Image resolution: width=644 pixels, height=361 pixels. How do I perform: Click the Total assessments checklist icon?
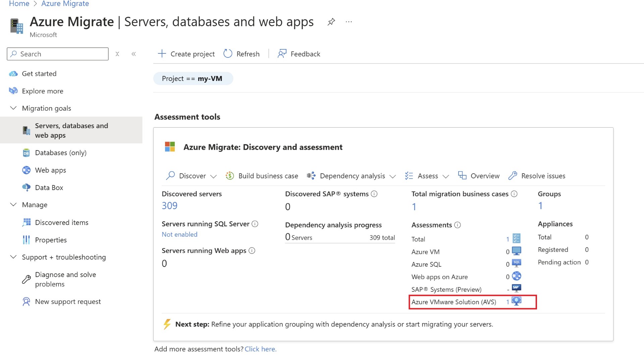click(517, 238)
